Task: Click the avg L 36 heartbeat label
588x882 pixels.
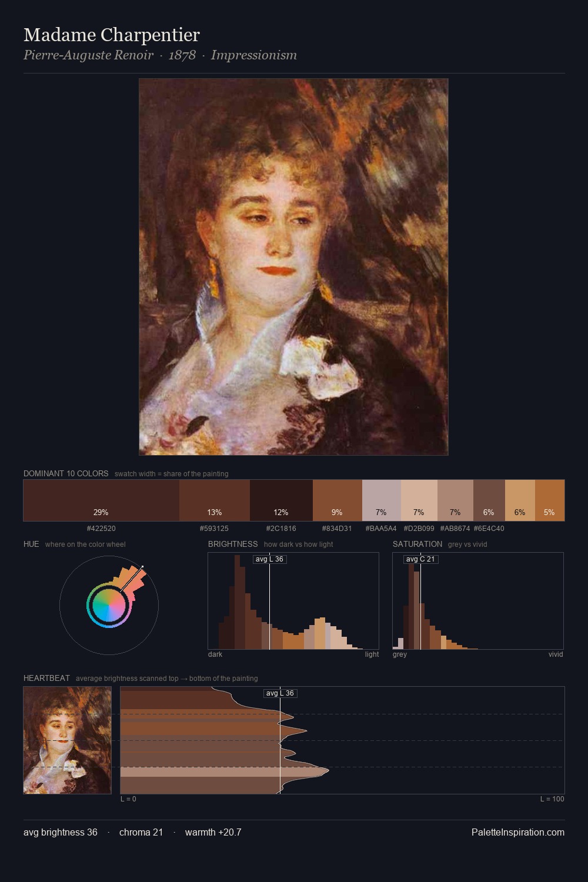Action: 280,693
